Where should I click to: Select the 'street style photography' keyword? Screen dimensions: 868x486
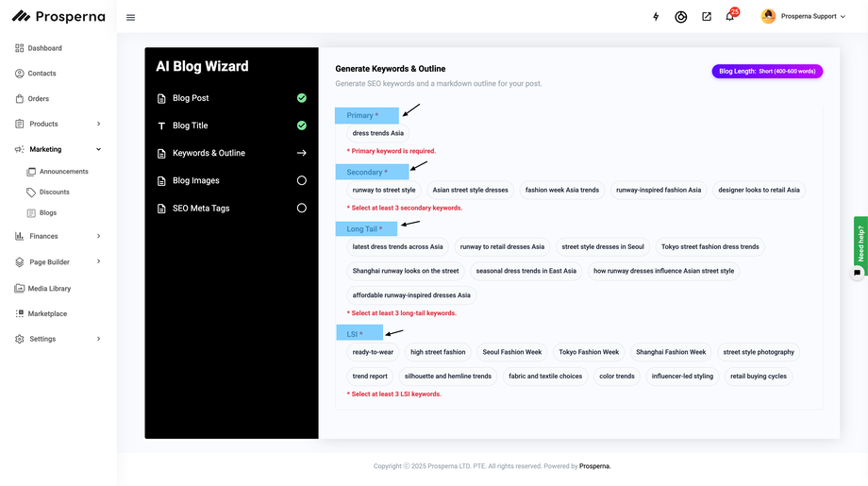click(759, 352)
